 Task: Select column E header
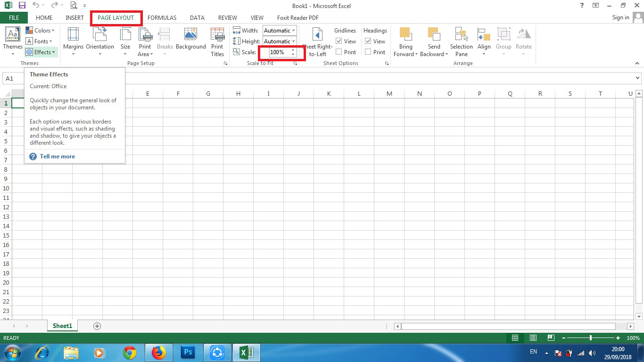(148, 94)
